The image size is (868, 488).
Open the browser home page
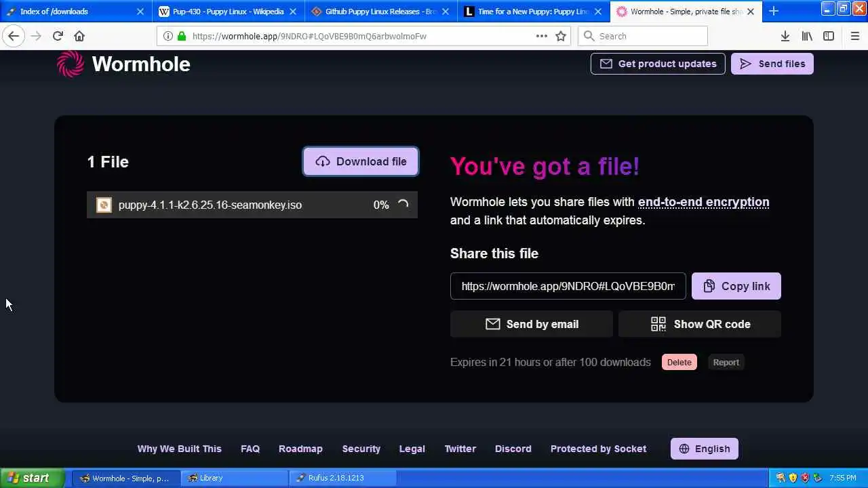point(79,36)
